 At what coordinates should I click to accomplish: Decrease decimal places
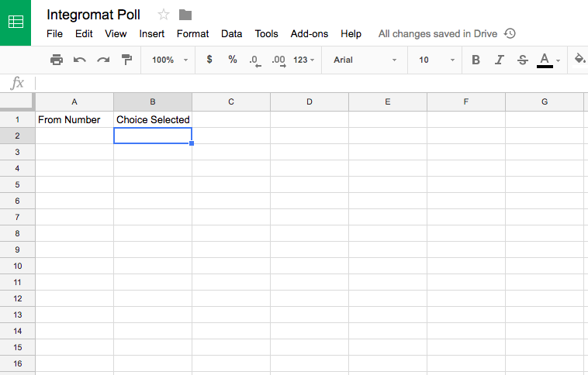[x=255, y=60]
